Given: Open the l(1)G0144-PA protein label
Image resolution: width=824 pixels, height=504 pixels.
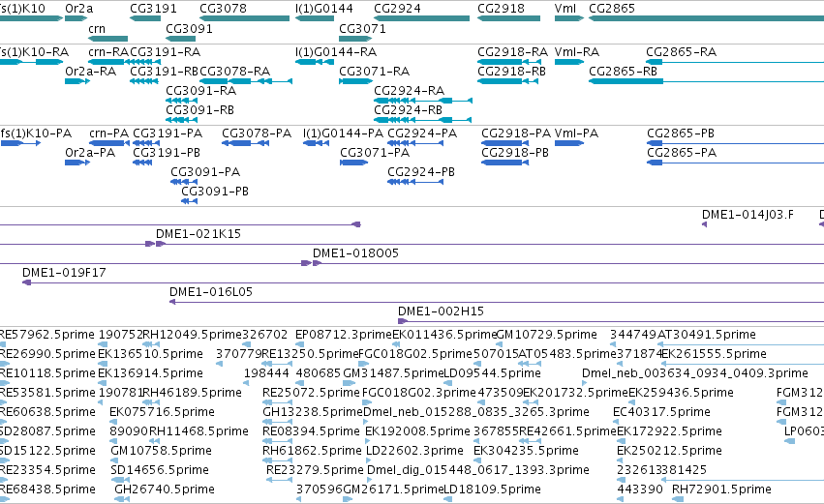Looking at the screenshot, I should [x=343, y=133].
